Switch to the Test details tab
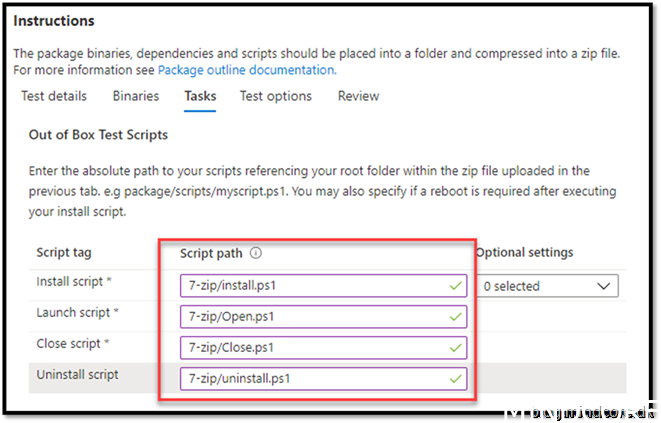The width and height of the screenshot is (661, 423). coord(54,96)
